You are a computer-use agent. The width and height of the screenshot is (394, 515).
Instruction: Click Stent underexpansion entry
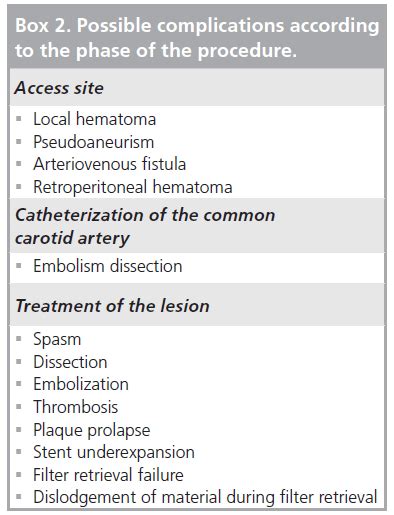pos(114,452)
